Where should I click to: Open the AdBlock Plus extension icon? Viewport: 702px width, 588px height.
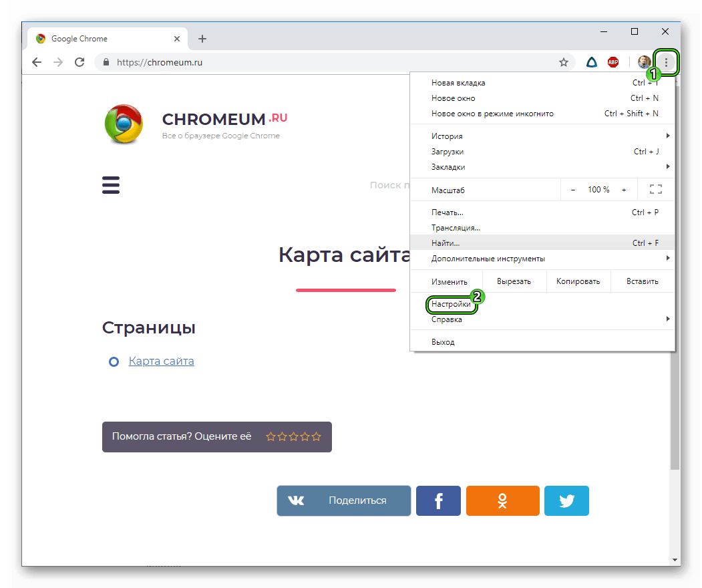tap(613, 62)
